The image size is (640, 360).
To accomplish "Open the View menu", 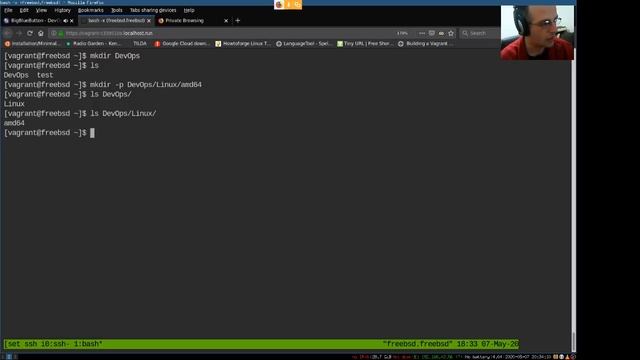I will click(x=41, y=10).
